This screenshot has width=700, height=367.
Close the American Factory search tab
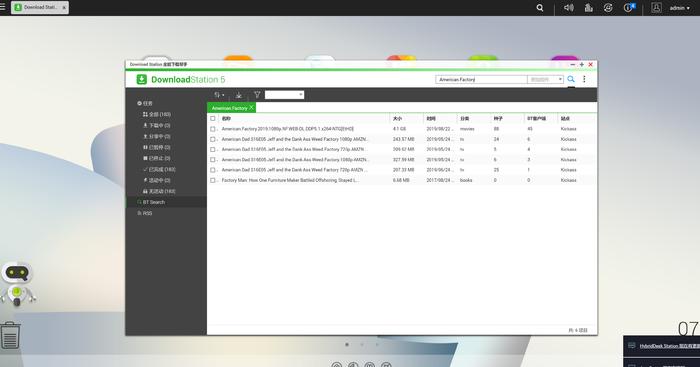pos(251,108)
